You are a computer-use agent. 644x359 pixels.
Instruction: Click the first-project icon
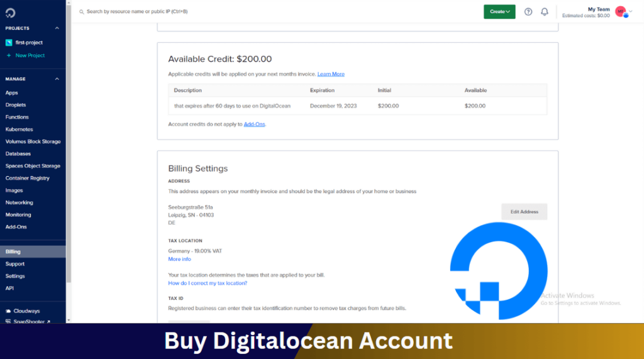[9, 43]
